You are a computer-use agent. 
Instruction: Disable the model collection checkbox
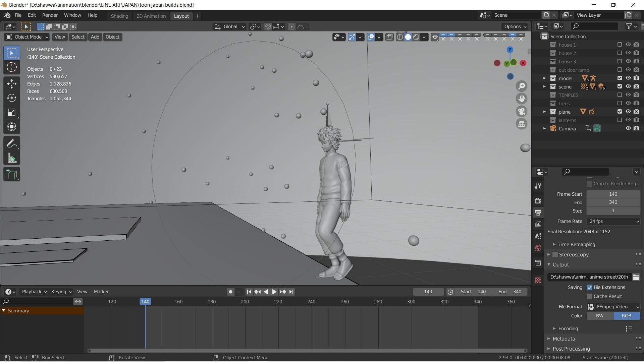(620, 78)
